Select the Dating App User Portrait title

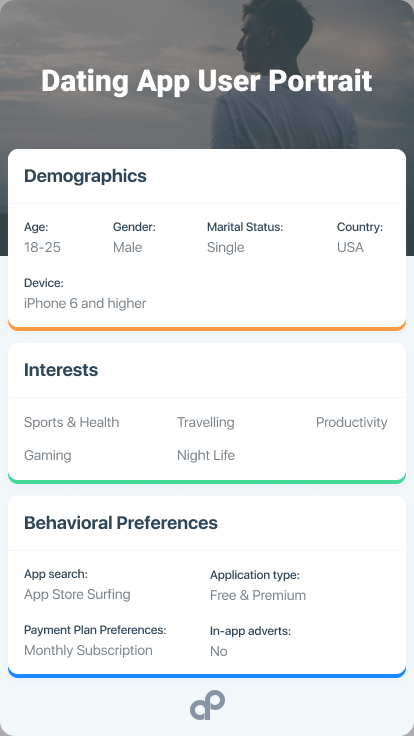tap(207, 81)
